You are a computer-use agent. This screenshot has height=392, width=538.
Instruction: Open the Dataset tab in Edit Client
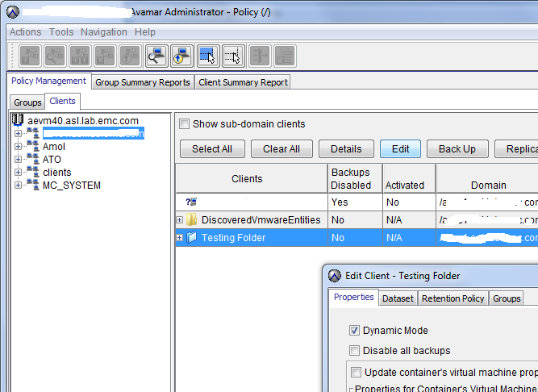click(398, 298)
